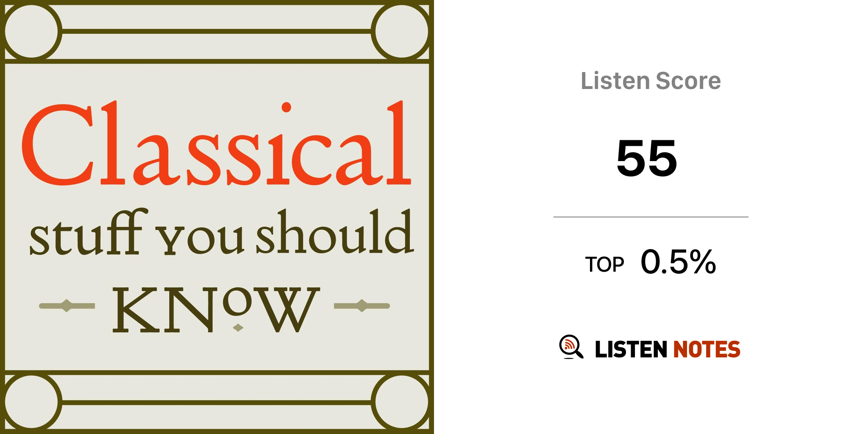Viewport: 868px width, 434px height.
Task: Click the dash ornament left of KNOW
Action: 67,306
